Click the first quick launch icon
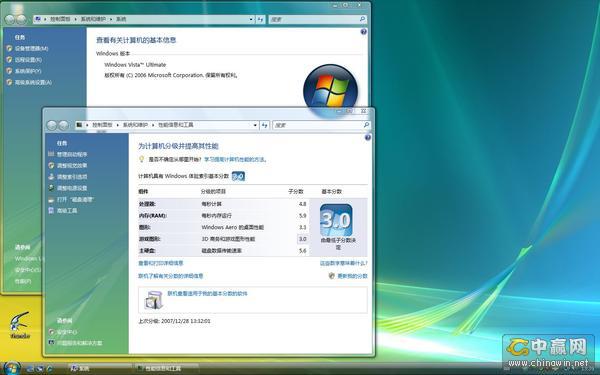 click(x=31, y=369)
